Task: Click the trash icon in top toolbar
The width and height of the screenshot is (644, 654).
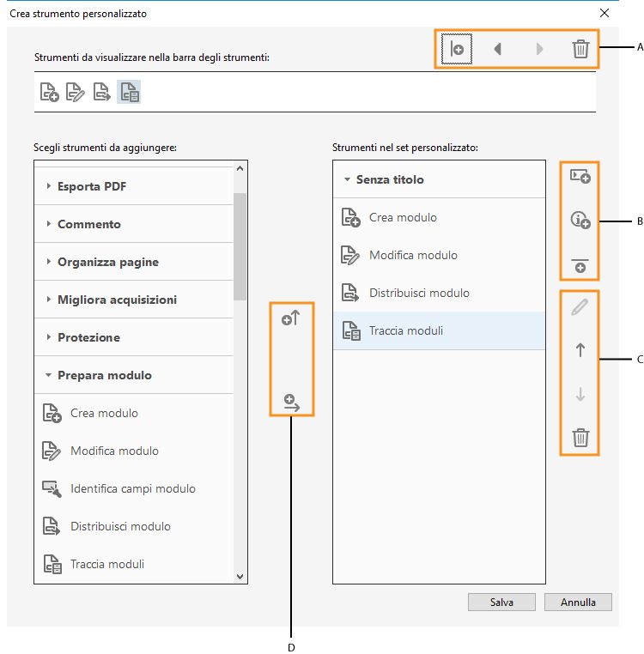Action: click(580, 49)
